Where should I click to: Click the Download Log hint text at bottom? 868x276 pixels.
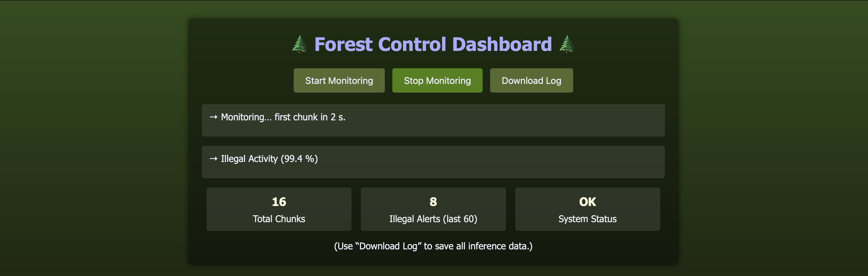pos(433,246)
